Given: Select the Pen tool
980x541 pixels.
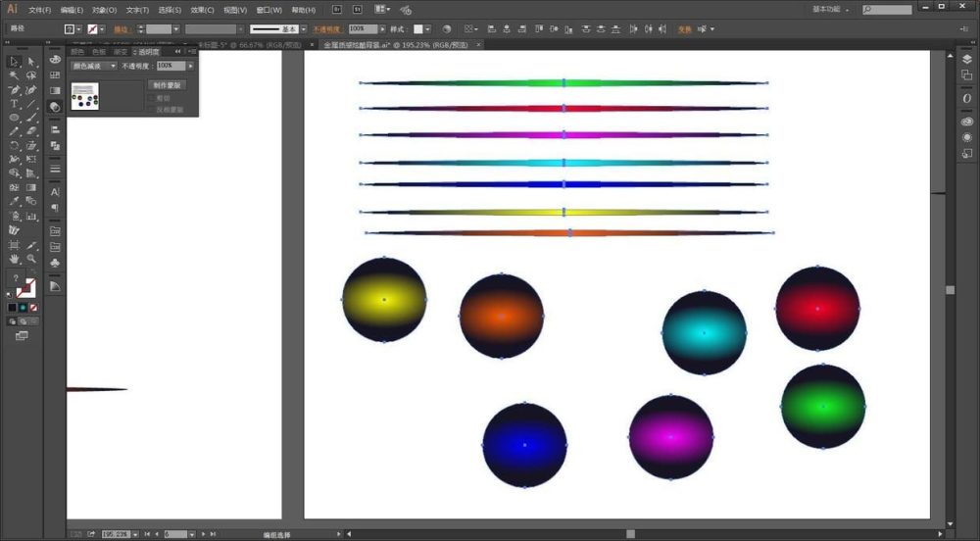Looking at the screenshot, I should tap(15, 89).
